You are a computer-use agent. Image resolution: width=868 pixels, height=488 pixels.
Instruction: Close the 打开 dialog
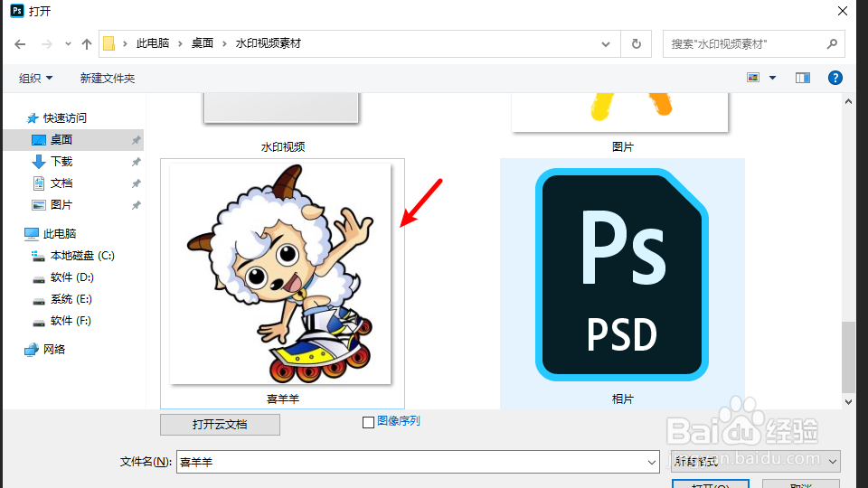[842, 11]
